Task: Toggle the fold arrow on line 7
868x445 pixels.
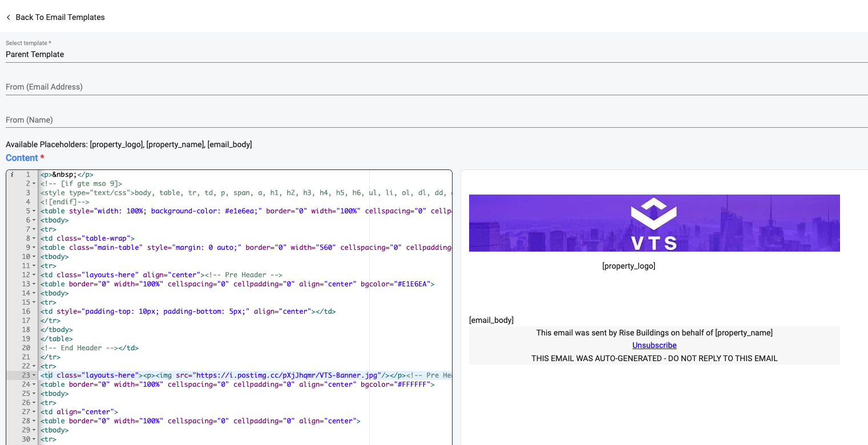Action: pos(34,229)
